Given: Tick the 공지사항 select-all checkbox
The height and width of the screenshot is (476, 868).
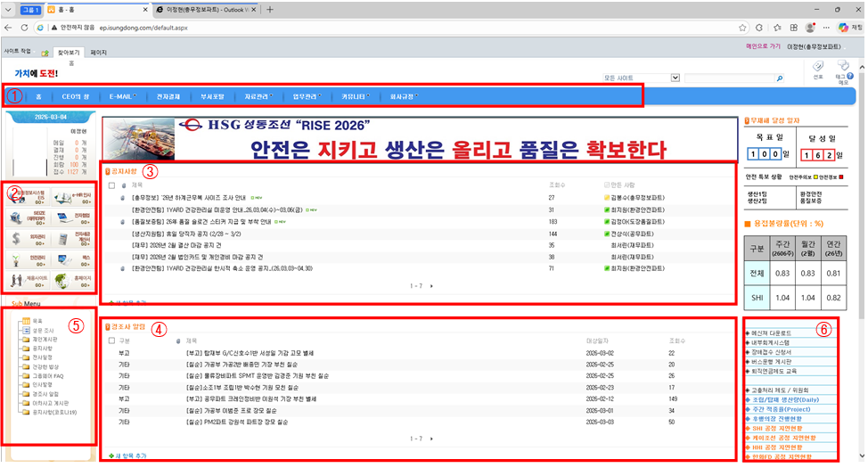Looking at the screenshot, I should (111, 185).
